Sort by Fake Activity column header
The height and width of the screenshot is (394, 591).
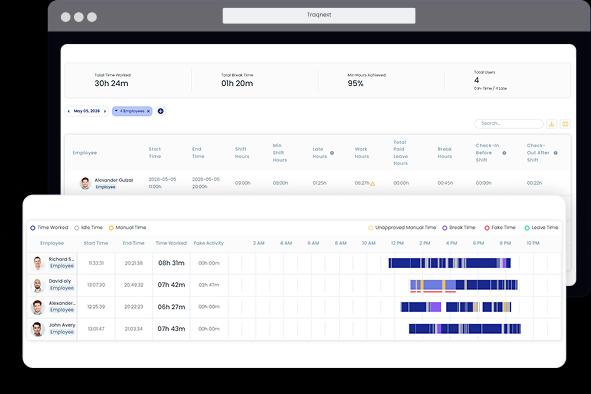coord(209,243)
